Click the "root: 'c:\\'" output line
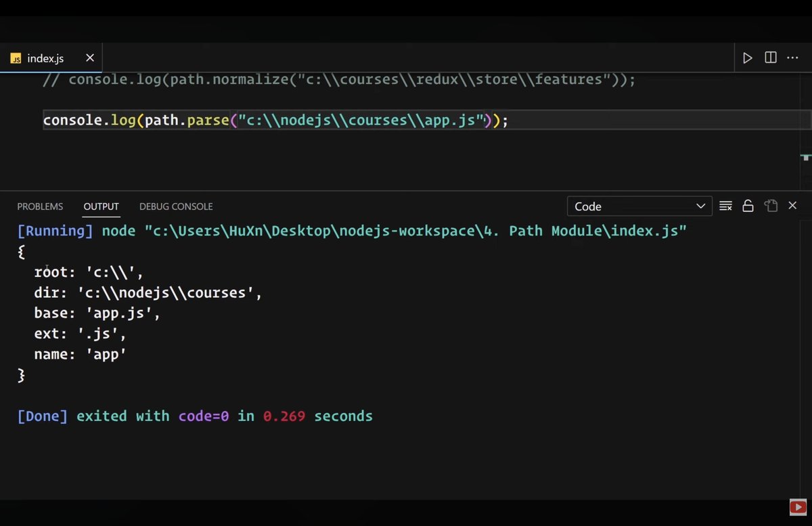Viewport: 812px width, 526px height. (x=89, y=272)
